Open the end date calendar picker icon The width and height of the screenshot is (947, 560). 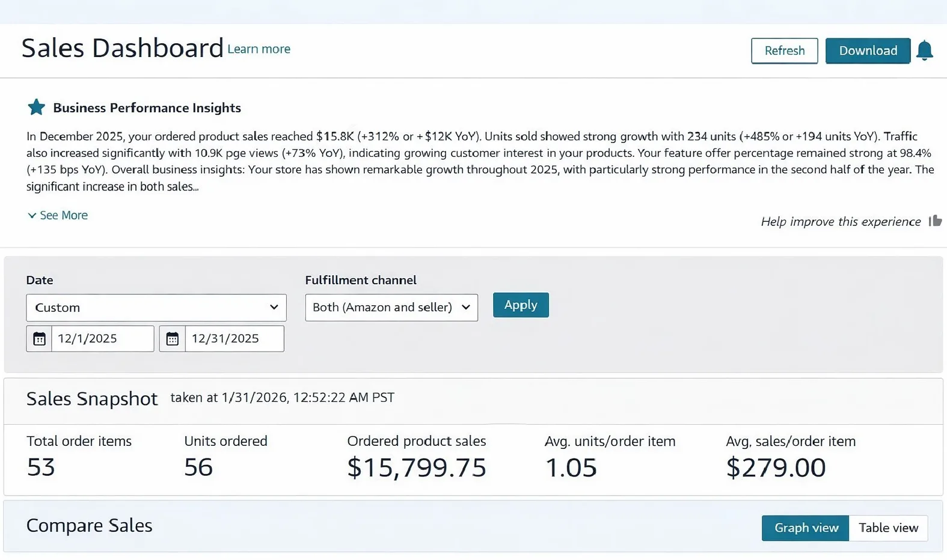173,339
